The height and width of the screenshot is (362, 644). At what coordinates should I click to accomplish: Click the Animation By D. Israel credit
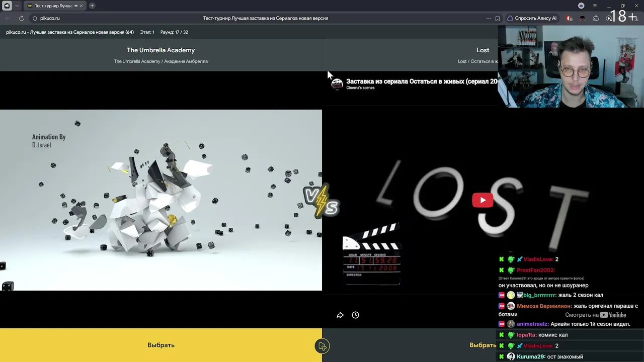(49, 141)
